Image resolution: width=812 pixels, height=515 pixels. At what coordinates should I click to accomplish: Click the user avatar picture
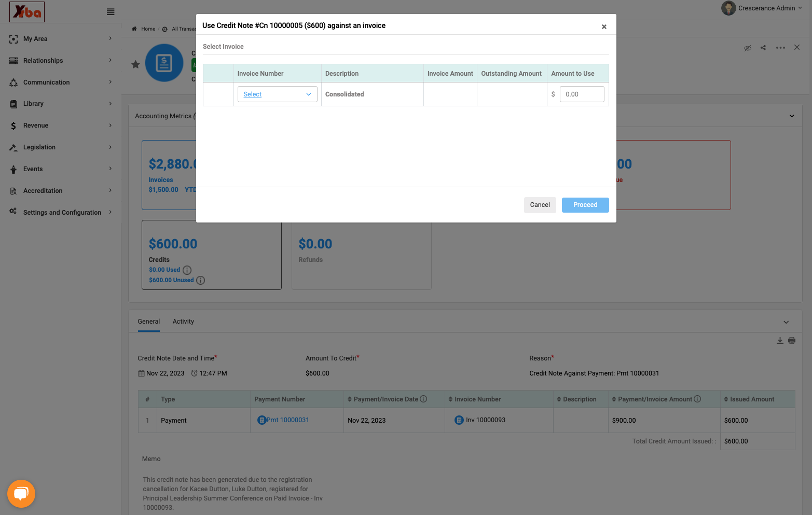click(728, 8)
